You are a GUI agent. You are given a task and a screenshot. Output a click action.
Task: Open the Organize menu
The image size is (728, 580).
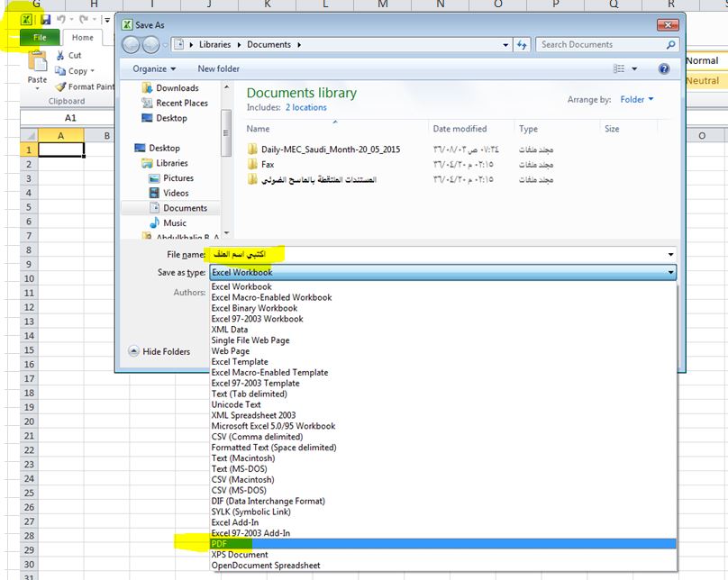tap(154, 68)
